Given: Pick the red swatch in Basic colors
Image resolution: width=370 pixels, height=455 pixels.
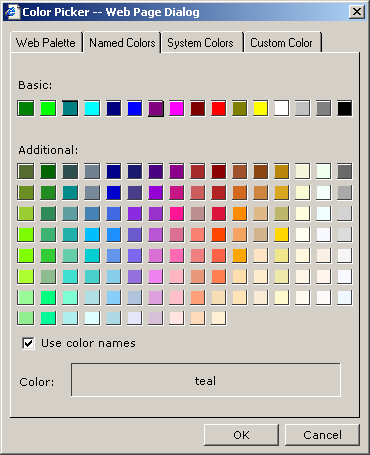Looking at the screenshot, I should 219,109.
